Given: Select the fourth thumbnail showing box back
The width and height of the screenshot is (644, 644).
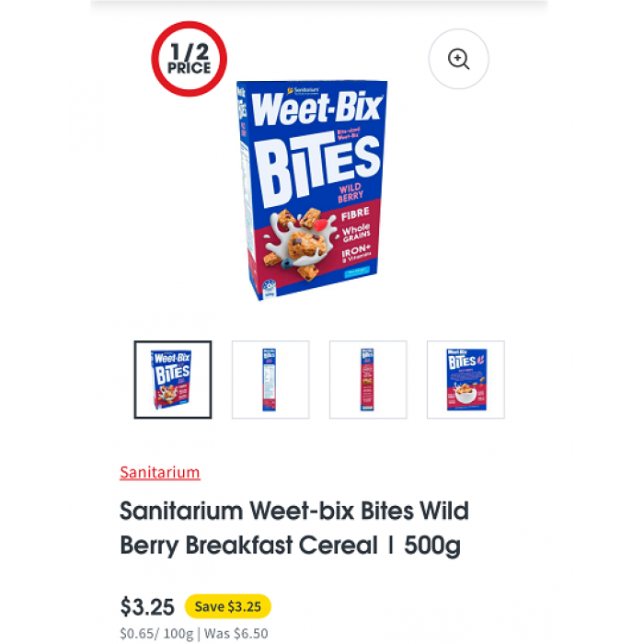Looking at the screenshot, I should pyautogui.click(x=466, y=379).
